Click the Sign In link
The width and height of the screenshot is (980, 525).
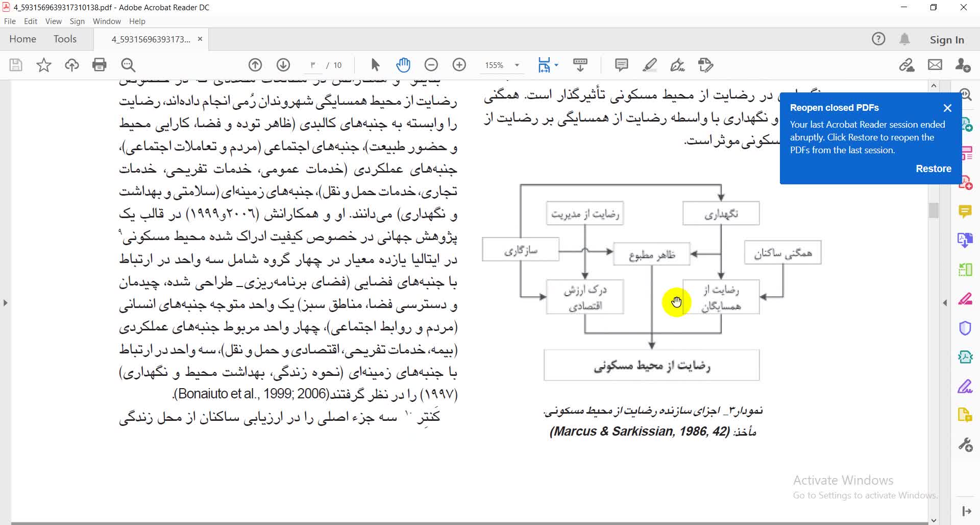(x=947, y=40)
